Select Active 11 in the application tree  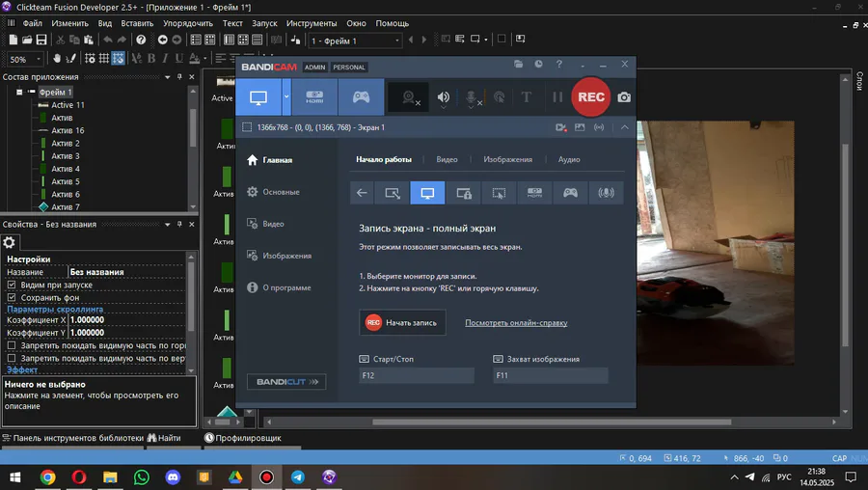click(68, 104)
